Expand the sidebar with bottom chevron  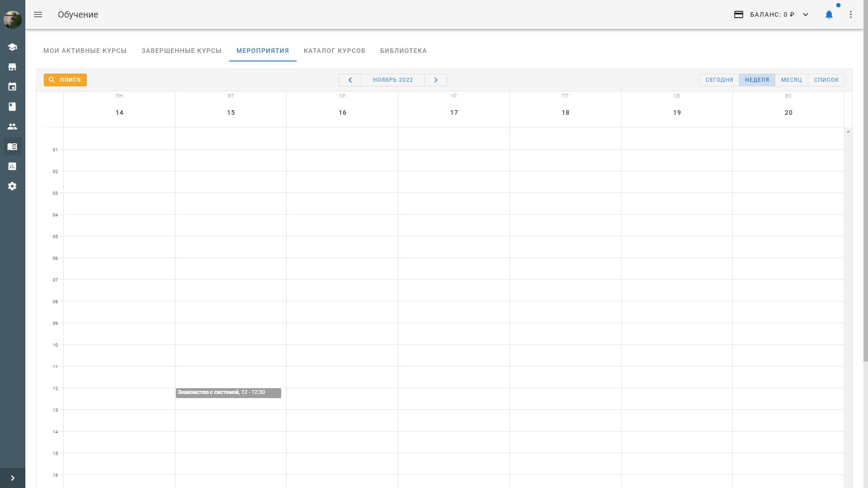click(12, 478)
